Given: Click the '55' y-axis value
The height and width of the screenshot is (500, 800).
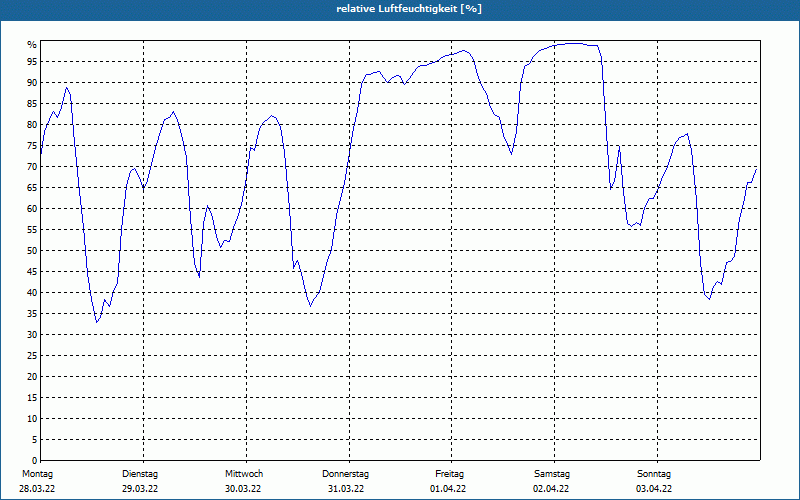Looking at the screenshot, I should [32, 230].
